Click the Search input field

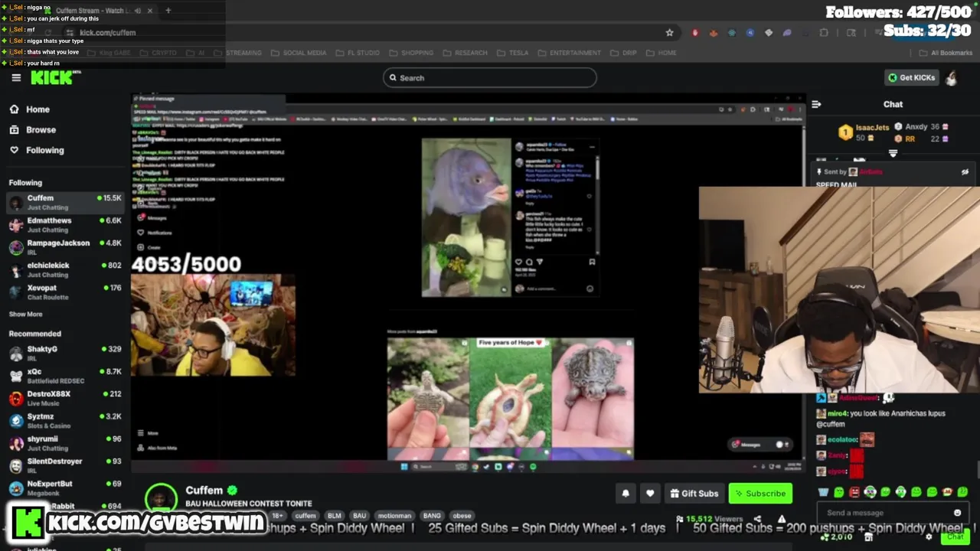(489, 77)
